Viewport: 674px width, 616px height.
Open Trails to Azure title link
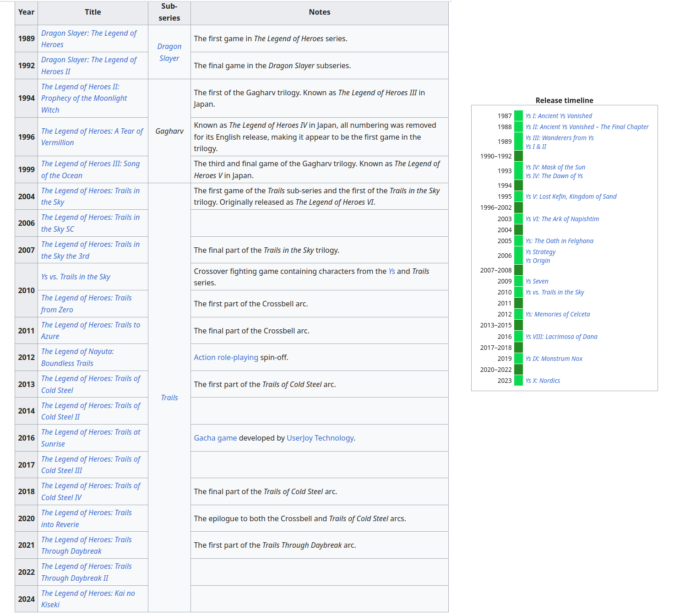coord(91,331)
